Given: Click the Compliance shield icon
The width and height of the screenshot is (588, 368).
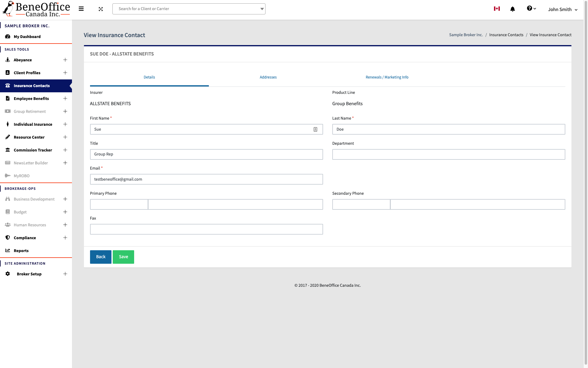Looking at the screenshot, I should (8, 238).
